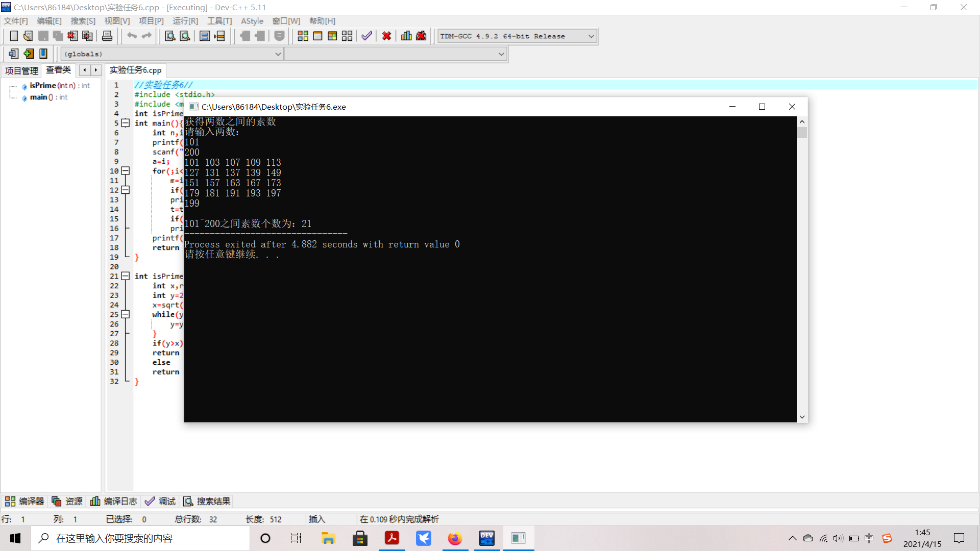
Task: Open the TDM-GCC compiler selection dropdown
Action: 591,36
